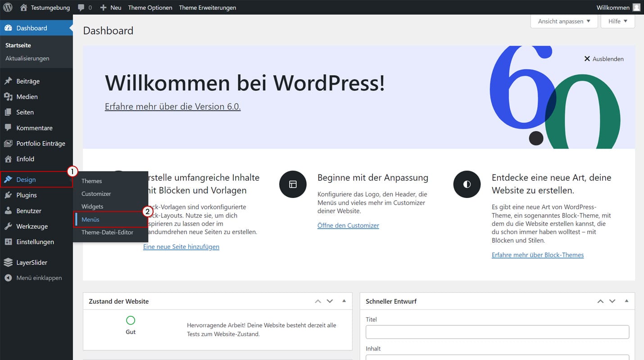Click the plus icon next to Neu
This screenshot has height=360, width=644.
103,8
